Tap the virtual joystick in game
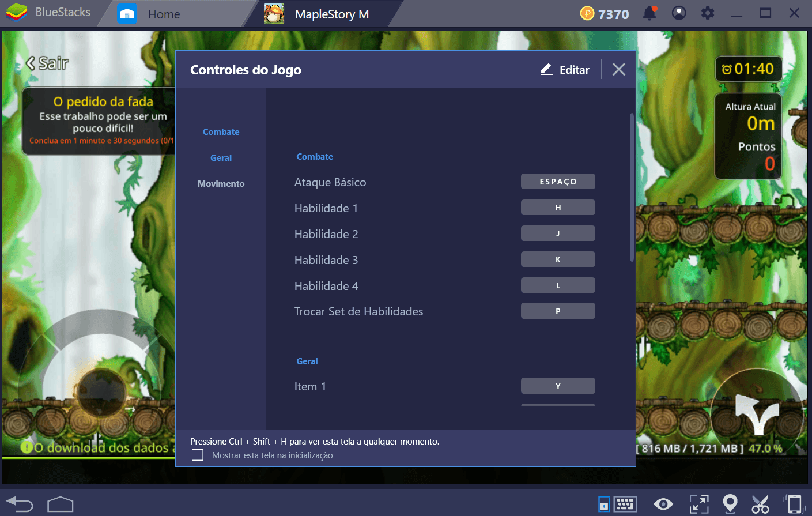 pyautogui.click(x=101, y=392)
